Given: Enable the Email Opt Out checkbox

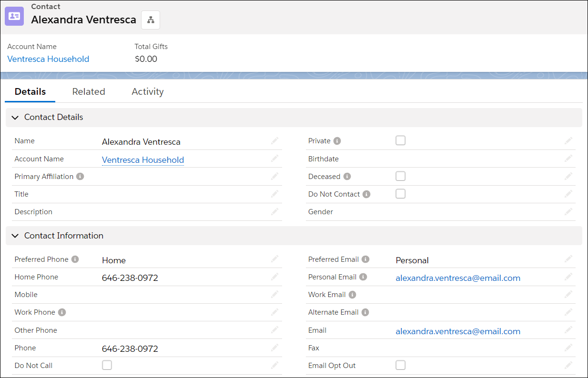Looking at the screenshot, I should pyautogui.click(x=400, y=365).
